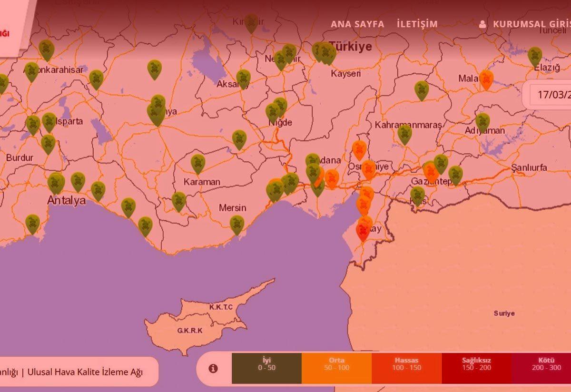Open the ANA SAYFA menu item
Screen dimensions: 571x392
coord(357,24)
